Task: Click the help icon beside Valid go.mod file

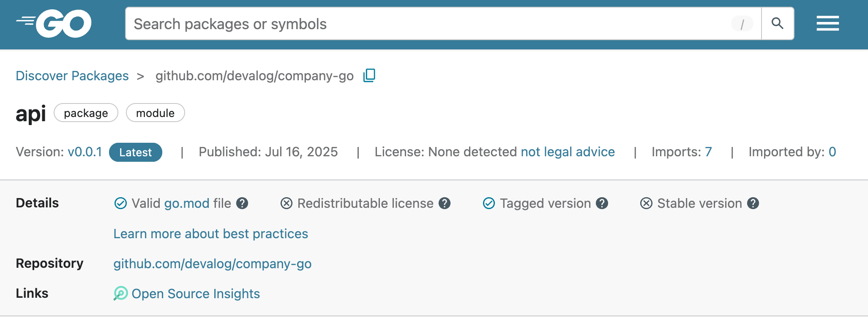Action: (242, 204)
